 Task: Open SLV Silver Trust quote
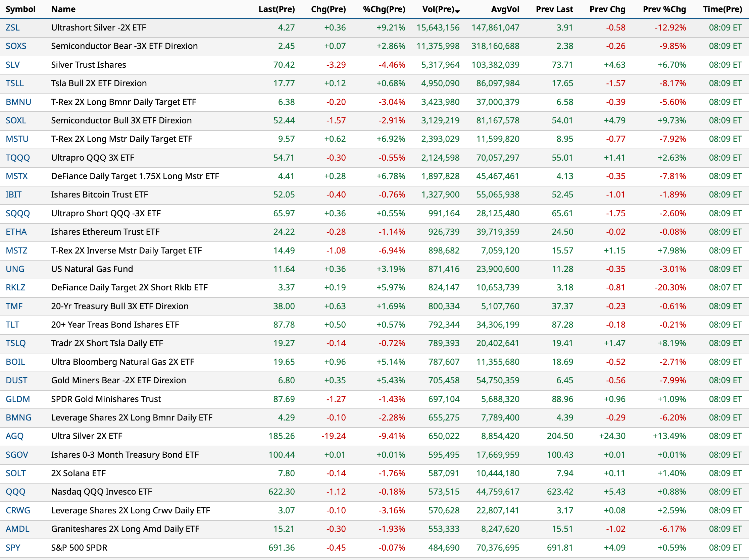click(x=12, y=65)
